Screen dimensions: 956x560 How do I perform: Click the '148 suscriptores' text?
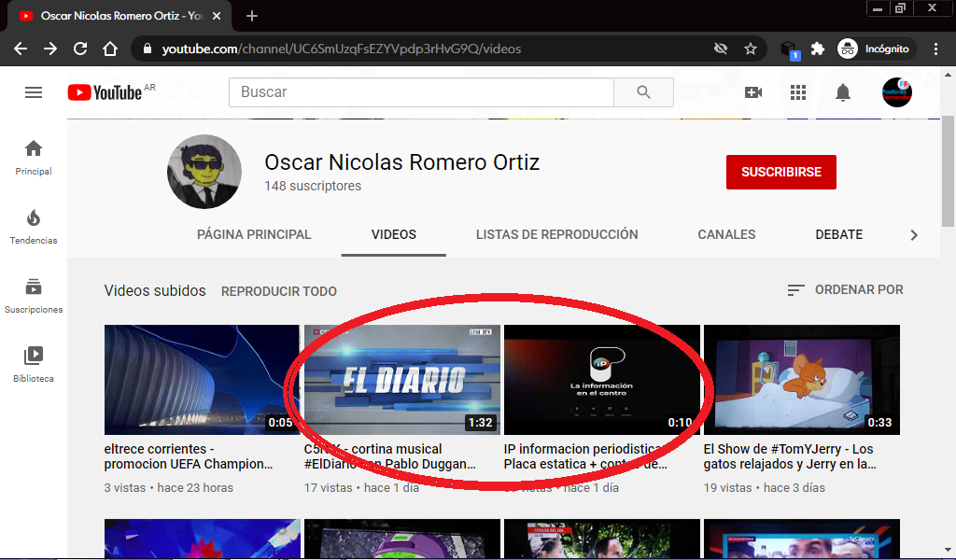[x=313, y=186]
